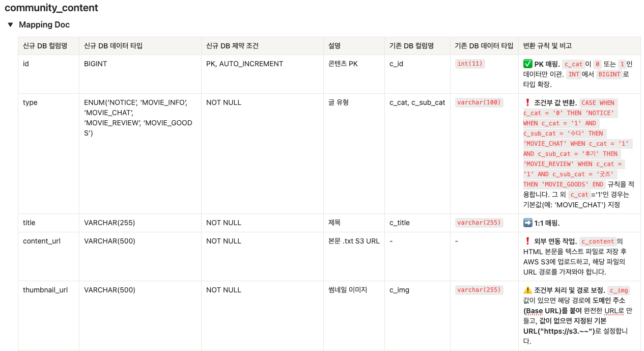Select the Mapping Doc toggle heading text
Viewport: 644px width, 351px height.
coord(44,24)
